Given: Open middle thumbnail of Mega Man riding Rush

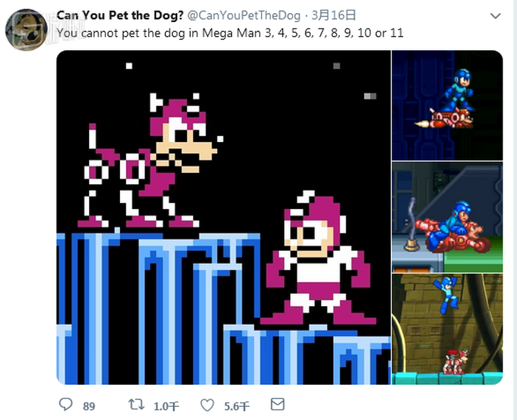Looking at the screenshot, I should [447, 217].
